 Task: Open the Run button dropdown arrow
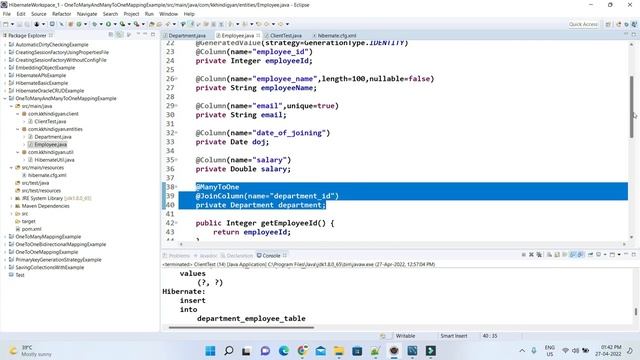point(115,24)
